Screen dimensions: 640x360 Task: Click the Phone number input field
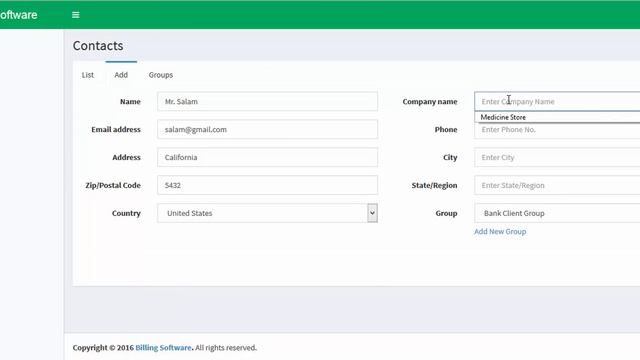tap(557, 130)
